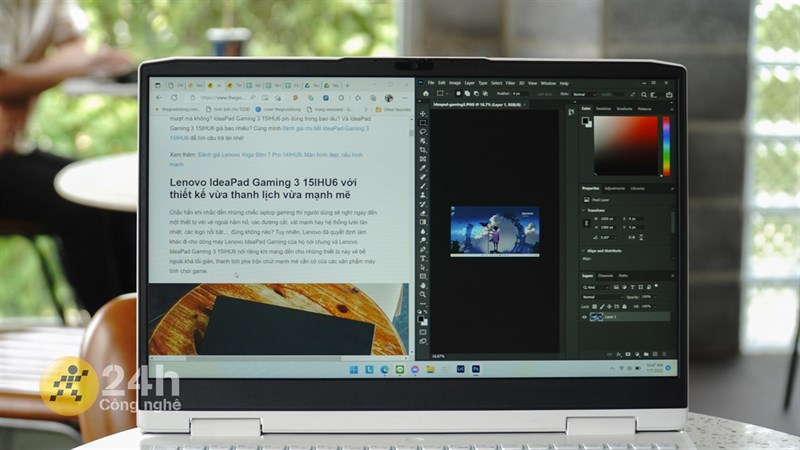Toggle lock image pixels brush icon

pos(602,307)
